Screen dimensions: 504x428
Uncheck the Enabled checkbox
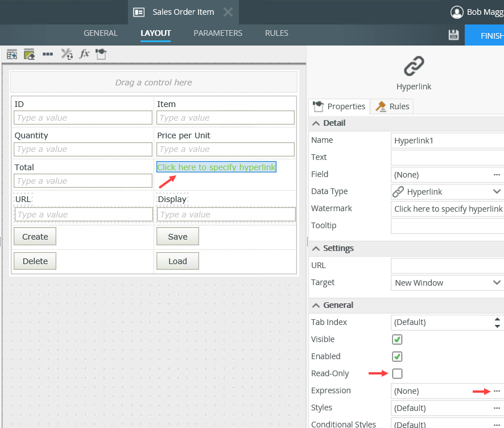click(397, 357)
